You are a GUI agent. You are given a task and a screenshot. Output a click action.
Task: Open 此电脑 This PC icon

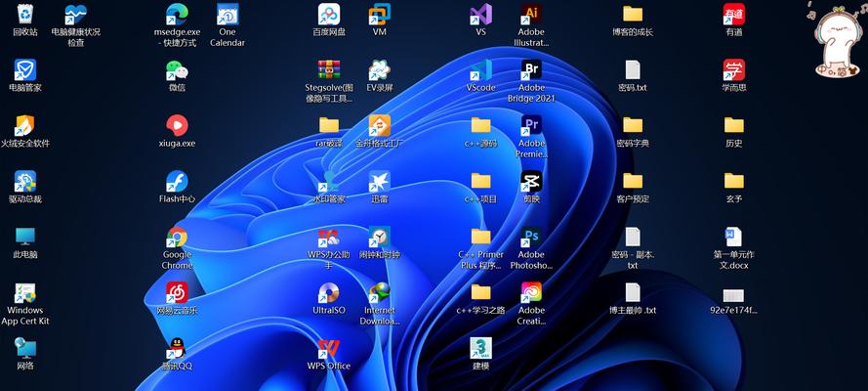click(25, 237)
